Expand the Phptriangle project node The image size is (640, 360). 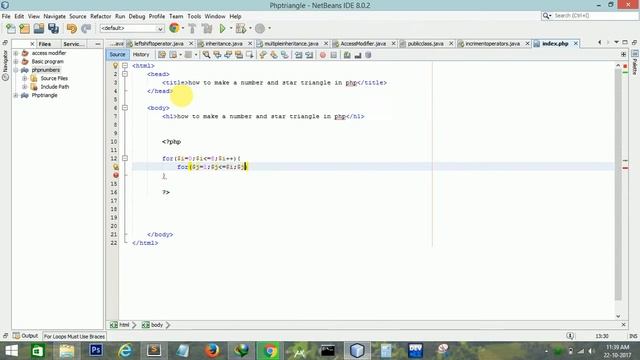(x=16, y=95)
